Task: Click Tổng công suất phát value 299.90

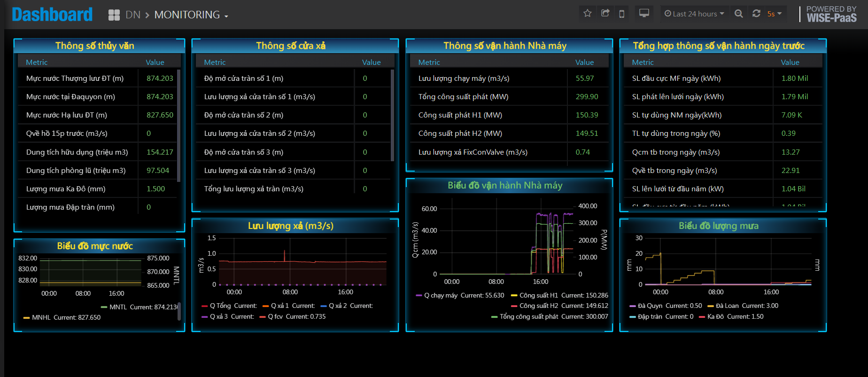Action: (587, 96)
